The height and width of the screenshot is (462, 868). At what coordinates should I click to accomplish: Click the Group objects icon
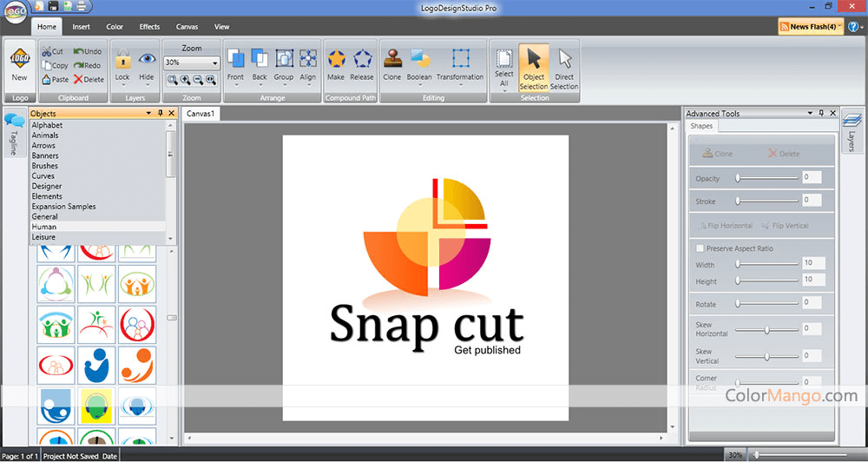coord(284,63)
